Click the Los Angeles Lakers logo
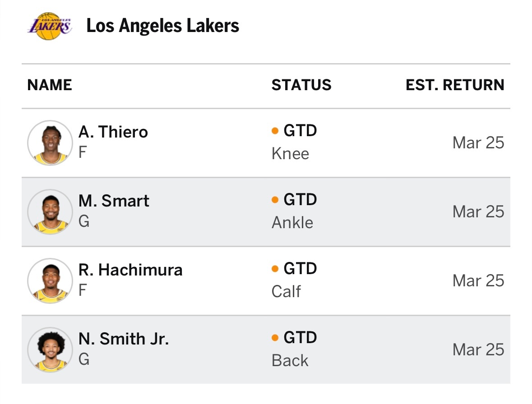Viewport: 532px width, 404px height. tap(50, 26)
